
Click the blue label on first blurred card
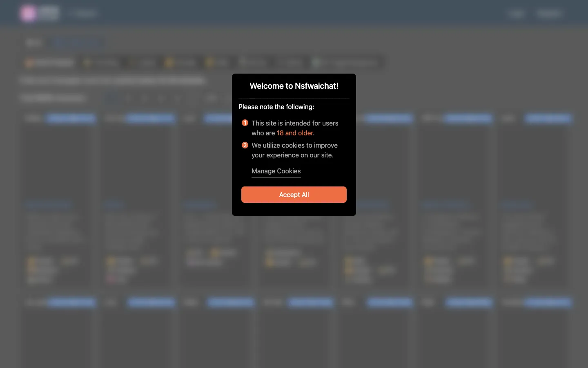tap(71, 119)
